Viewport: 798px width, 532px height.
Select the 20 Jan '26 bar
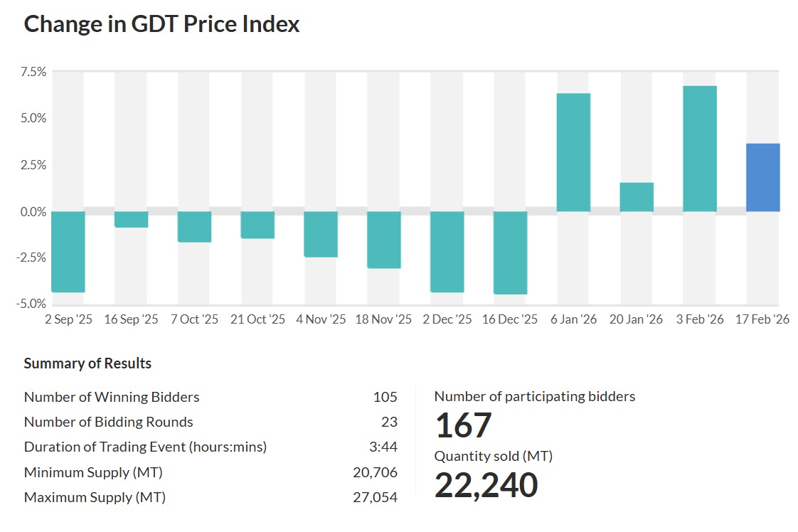(637, 197)
